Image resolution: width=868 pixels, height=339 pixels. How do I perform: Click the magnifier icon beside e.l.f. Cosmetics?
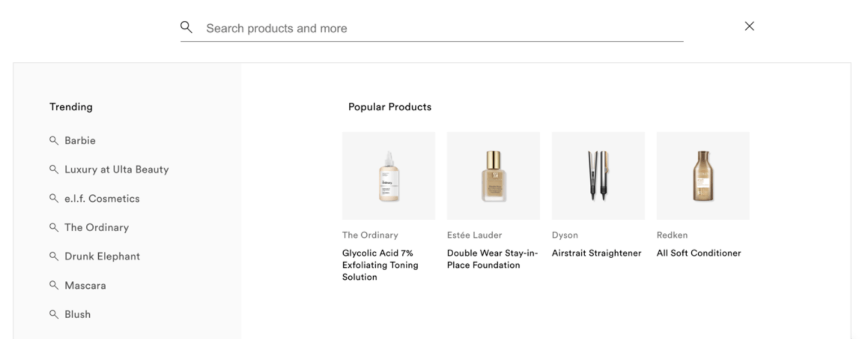(x=54, y=198)
